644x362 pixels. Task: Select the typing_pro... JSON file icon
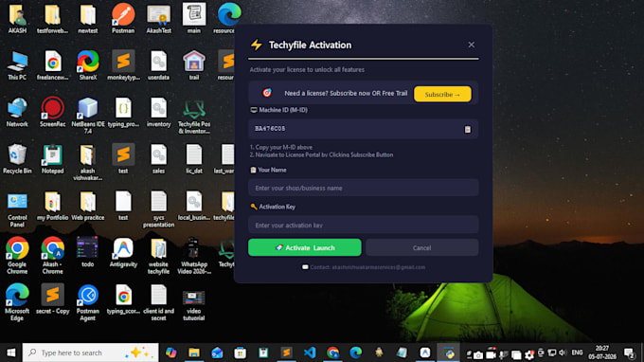click(123, 113)
